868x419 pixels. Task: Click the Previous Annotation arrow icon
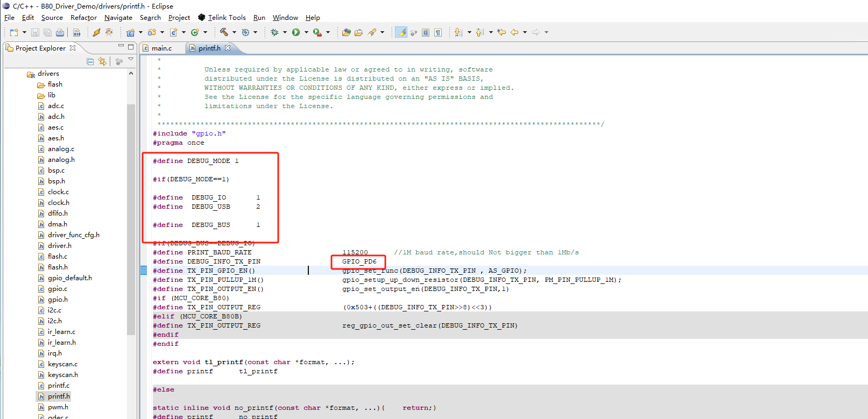[x=480, y=32]
